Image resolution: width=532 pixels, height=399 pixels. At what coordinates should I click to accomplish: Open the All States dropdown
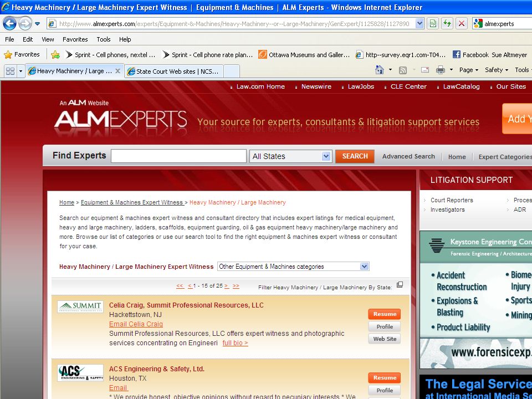click(x=290, y=156)
